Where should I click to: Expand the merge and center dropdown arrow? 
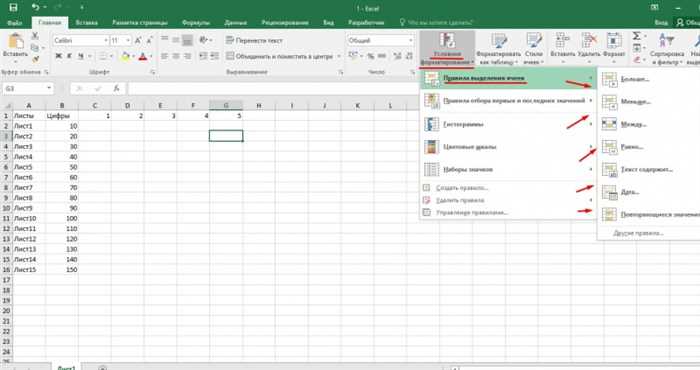pyautogui.click(x=339, y=56)
